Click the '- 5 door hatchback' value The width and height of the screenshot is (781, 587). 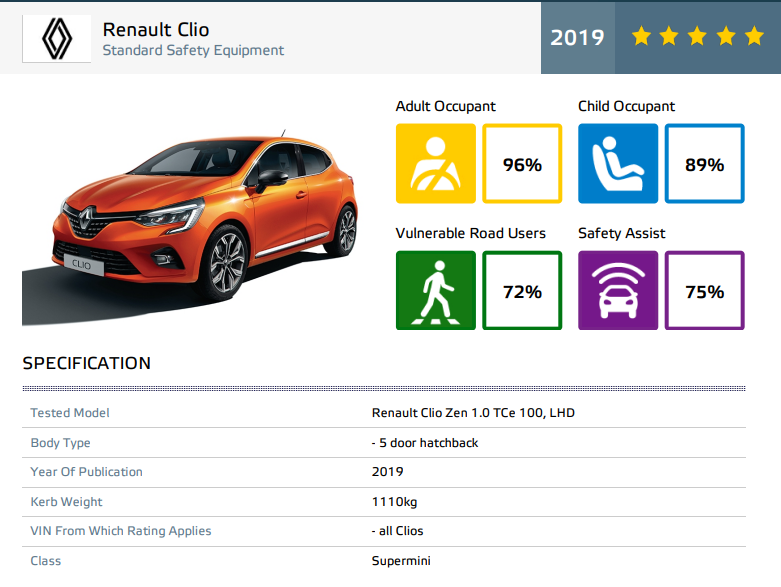(425, 443)
